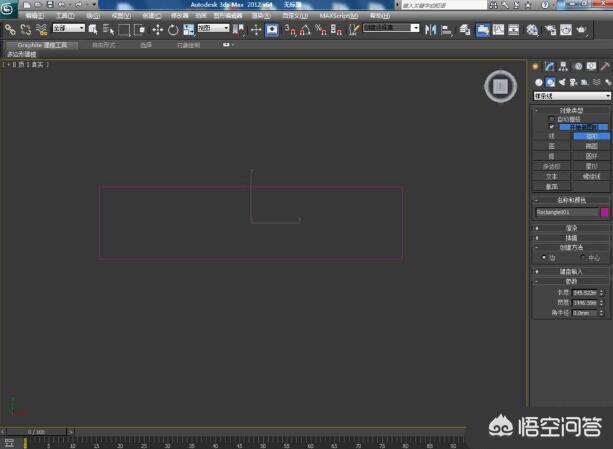Choose the Geometry category icon

click(x=538, y=82)
